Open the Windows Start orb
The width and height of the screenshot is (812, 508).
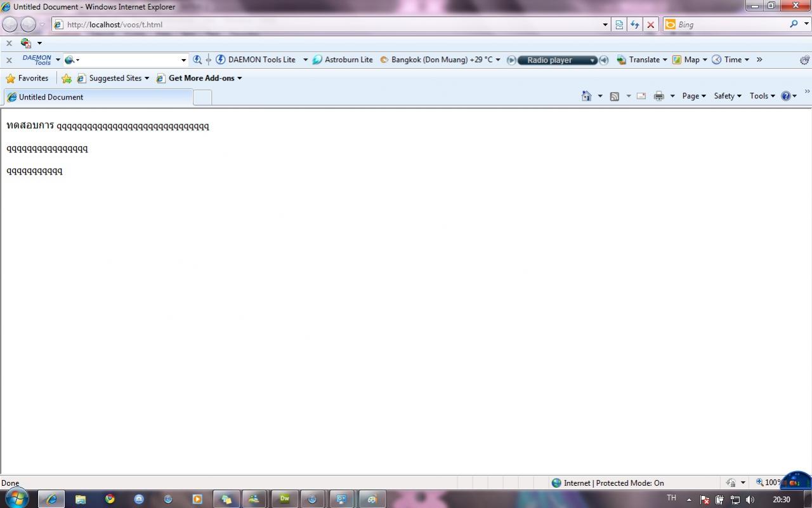(17, 498)
